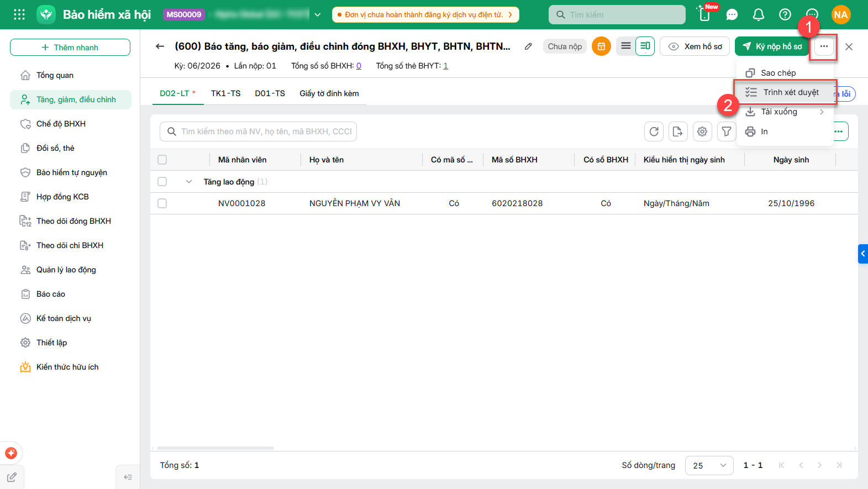Switch to the TK1-TS tab
Screen dimensions: 868x489
pyautogui.click(x=225, y=93)
